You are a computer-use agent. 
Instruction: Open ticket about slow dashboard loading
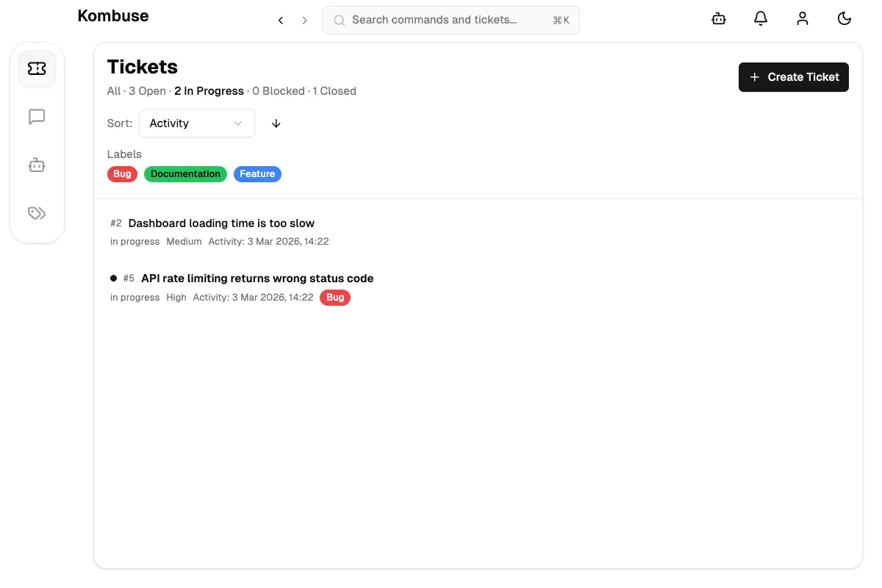point(221,223)
